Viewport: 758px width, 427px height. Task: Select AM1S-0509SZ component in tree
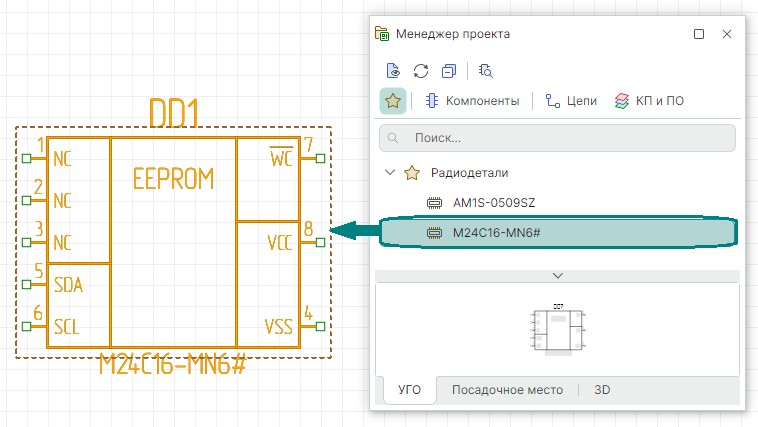coord(493,203)
